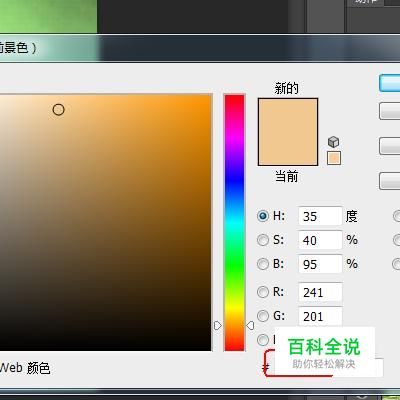Click the vertical hue spectrum slider

tap(234, 223)
